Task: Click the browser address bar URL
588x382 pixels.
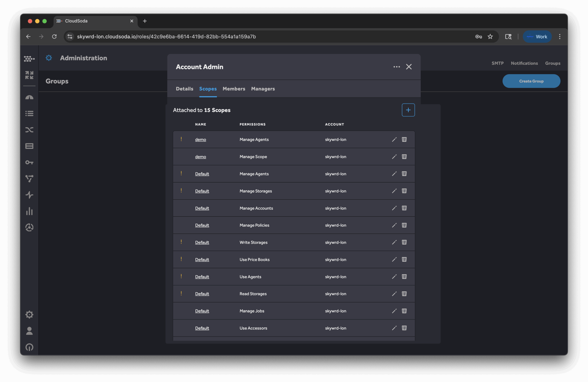Action: point(166,36)
